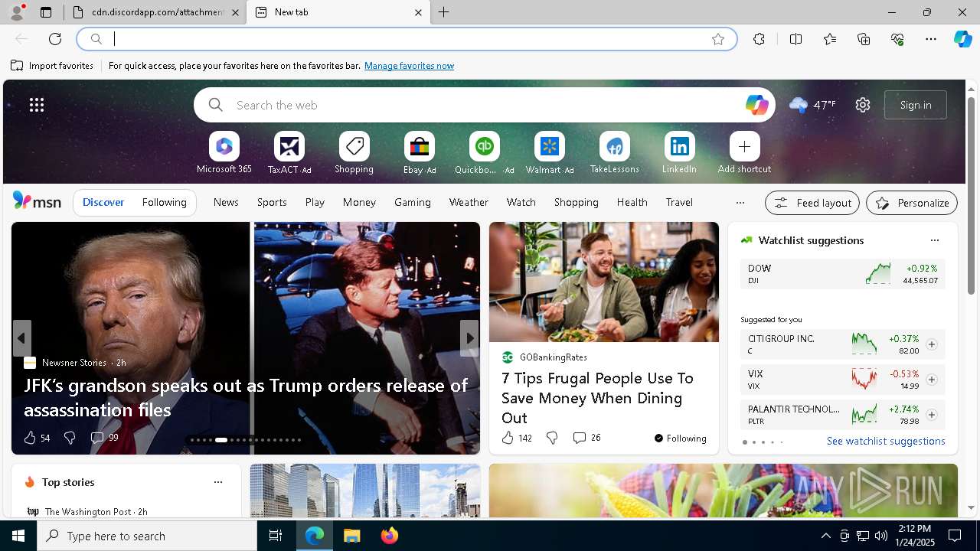Open File Explorer from taskbar
This screenshot has height=551, width=980.
click(x=352, y=536)
